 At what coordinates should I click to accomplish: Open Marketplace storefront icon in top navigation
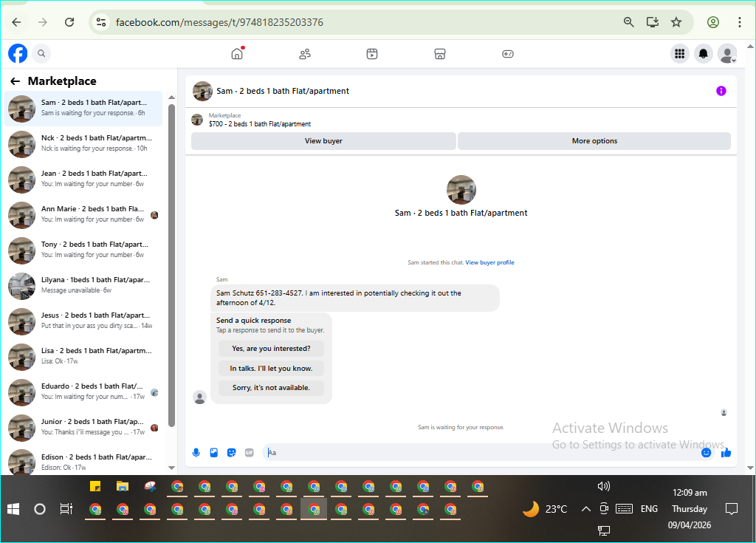(x=440, y=54)
